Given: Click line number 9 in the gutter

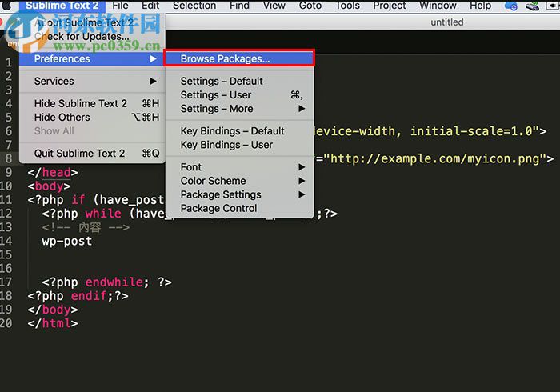Looking at the screenshot, I should pos(9,173).
